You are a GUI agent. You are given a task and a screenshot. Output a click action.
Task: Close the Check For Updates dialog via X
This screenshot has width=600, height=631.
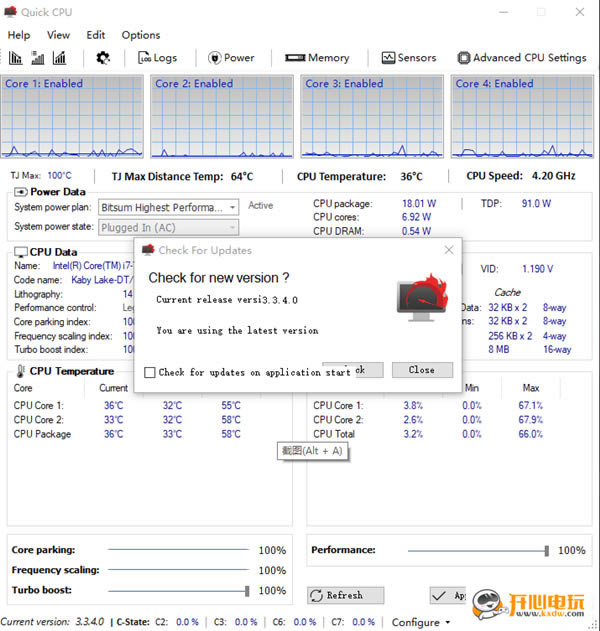[x=449, y=250]
